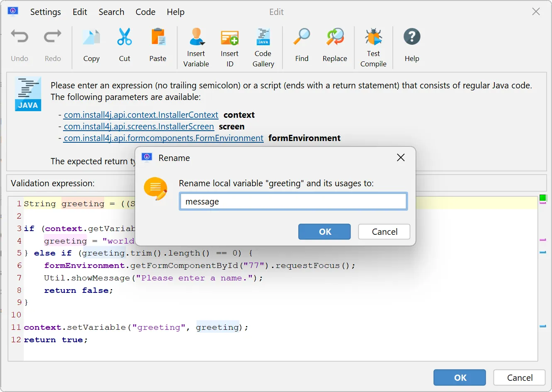Close the Rename dialog with X

[x=401, y=158]
